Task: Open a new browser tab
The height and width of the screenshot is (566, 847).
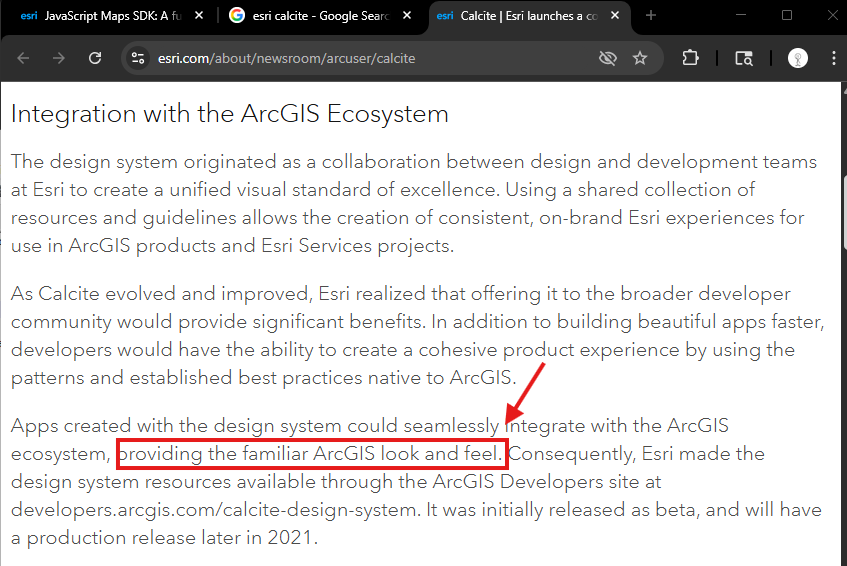Action: (x=651, y=16)
